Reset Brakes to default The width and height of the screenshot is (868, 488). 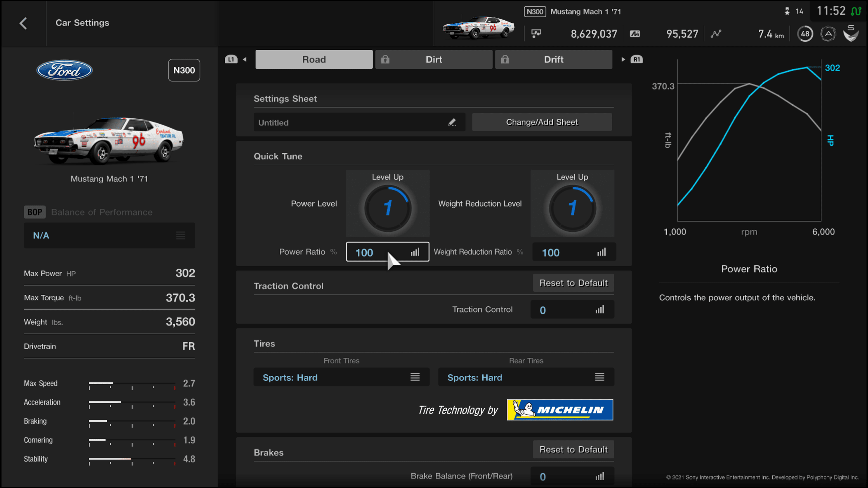tap(573, 449)
